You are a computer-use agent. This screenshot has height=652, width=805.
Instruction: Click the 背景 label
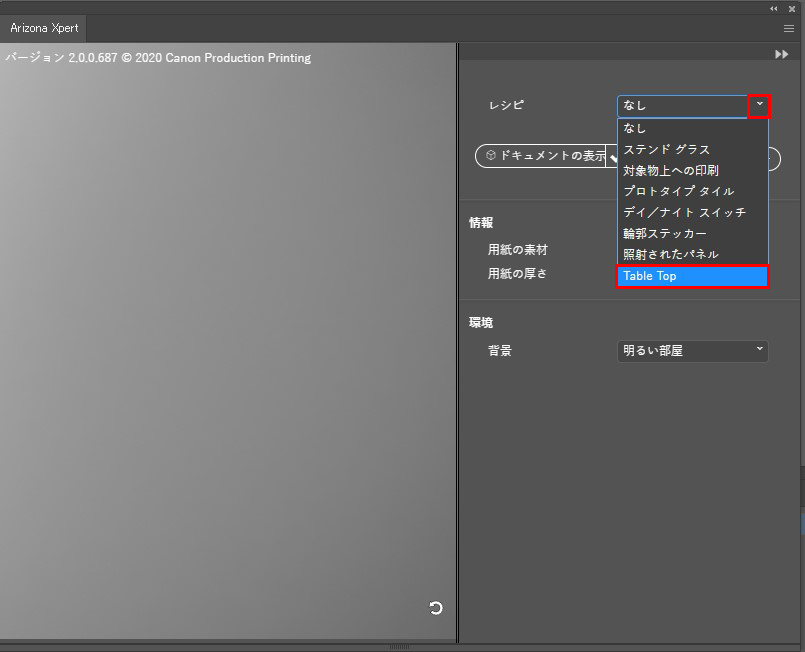(500, 351)
